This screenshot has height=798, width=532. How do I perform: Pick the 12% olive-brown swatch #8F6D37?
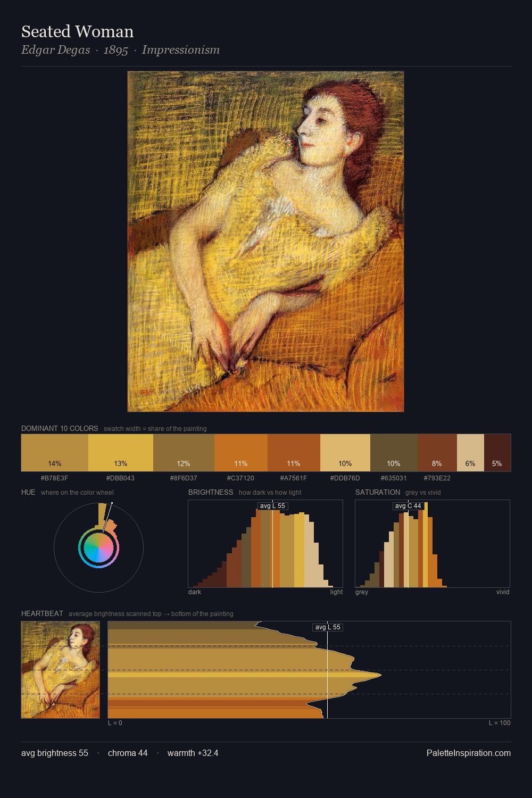[184, 453]
